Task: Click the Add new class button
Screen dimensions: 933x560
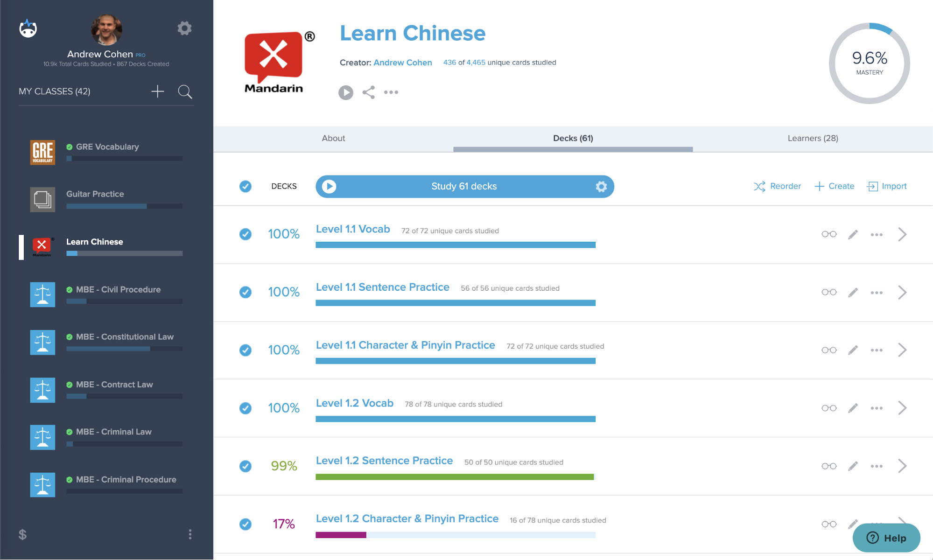Action: pyautogui.click(x=158, y=91)
